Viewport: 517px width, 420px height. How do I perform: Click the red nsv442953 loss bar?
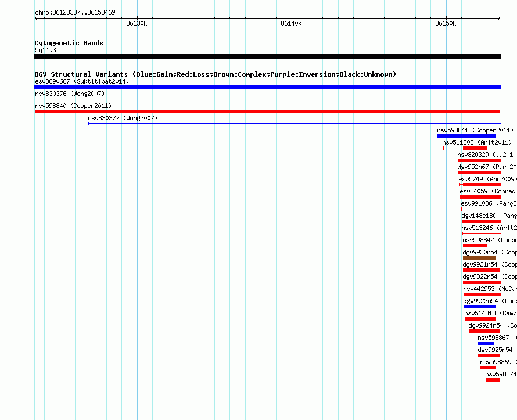[482, 295]
